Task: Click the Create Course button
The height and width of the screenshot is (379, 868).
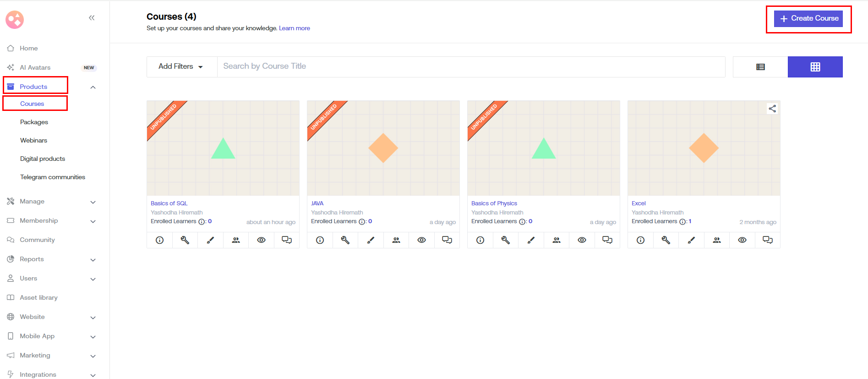Action: point(808,19)
